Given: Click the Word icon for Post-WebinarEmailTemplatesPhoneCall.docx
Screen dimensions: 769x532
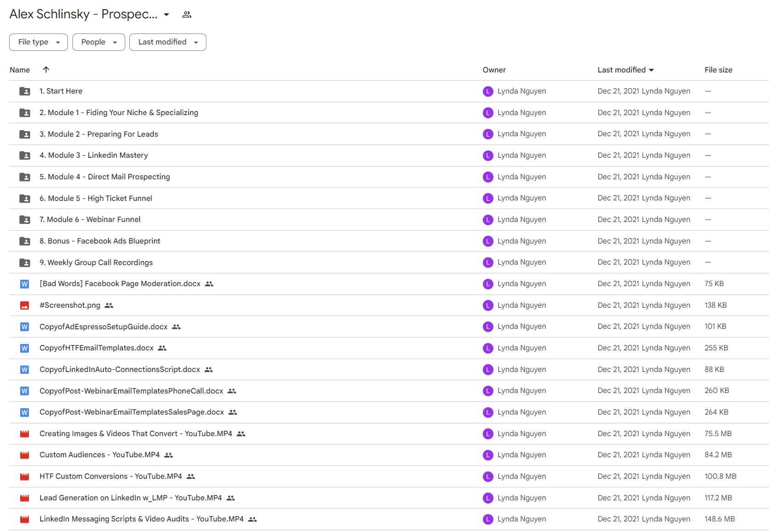Looking at the screenshot, I should coord(25,391).
